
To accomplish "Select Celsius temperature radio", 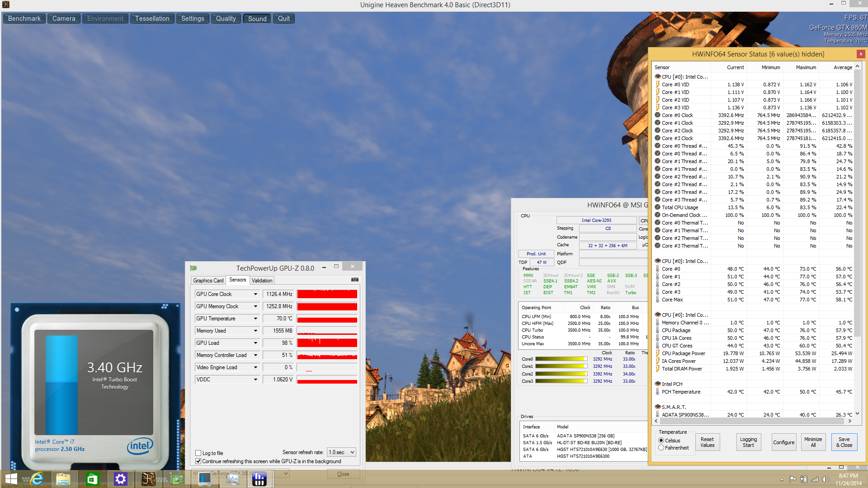I will click(x=661, y=440).
